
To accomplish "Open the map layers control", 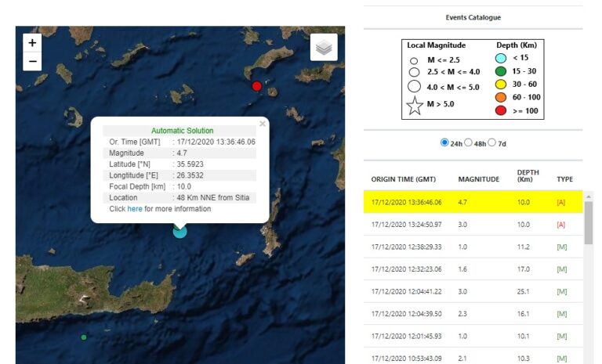I will (x=324, y=47).
